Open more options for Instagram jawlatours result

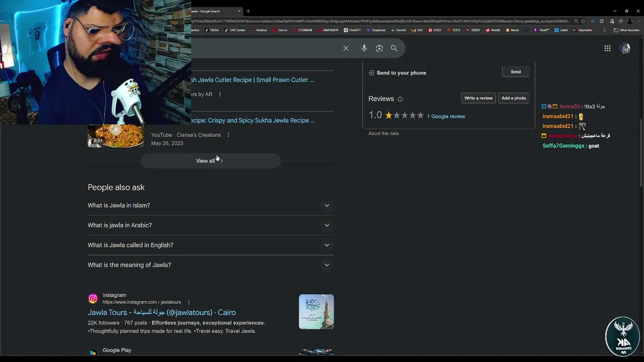tap(189, 302)
